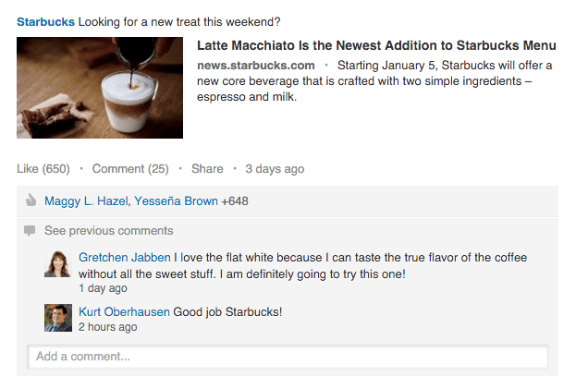Show the other +648 likers

tap(235, 201)
